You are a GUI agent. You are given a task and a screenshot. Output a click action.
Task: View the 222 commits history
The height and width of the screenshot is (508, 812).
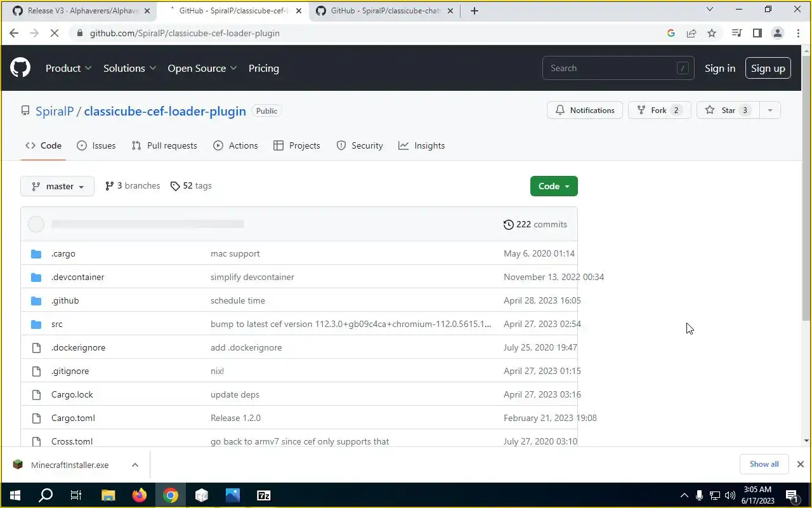535,224
